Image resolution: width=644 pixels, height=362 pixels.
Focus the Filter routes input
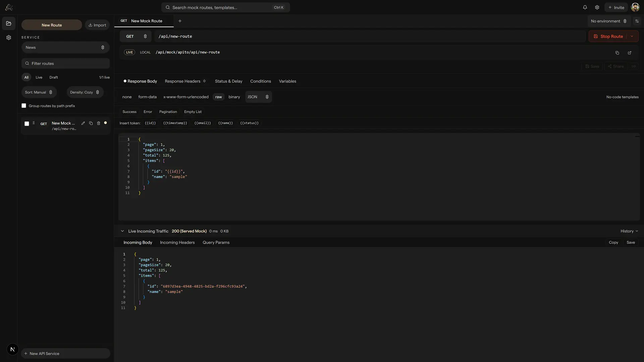tap(65, 63)
